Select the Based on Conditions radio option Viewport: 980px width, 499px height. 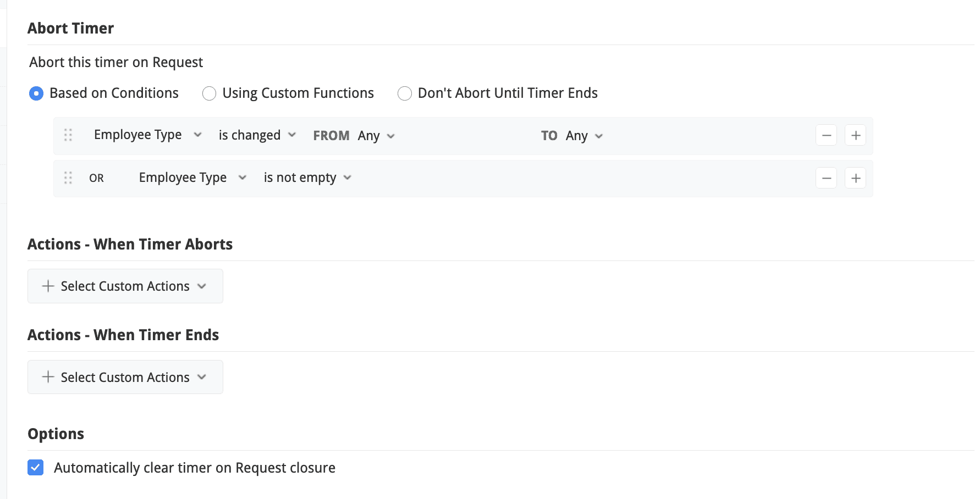(x=36, y=93)
